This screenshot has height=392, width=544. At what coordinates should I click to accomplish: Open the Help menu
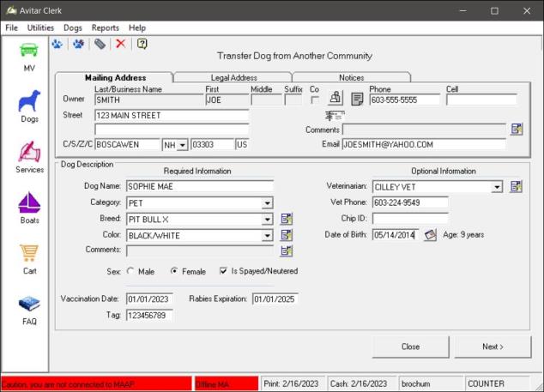[137, 27]
